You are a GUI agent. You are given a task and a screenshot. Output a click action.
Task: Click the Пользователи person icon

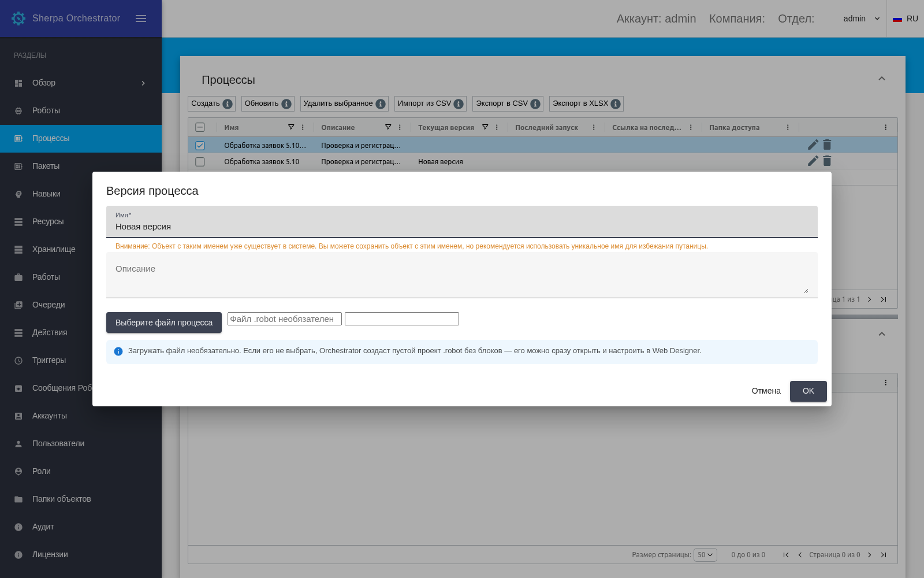click(18, 444)
